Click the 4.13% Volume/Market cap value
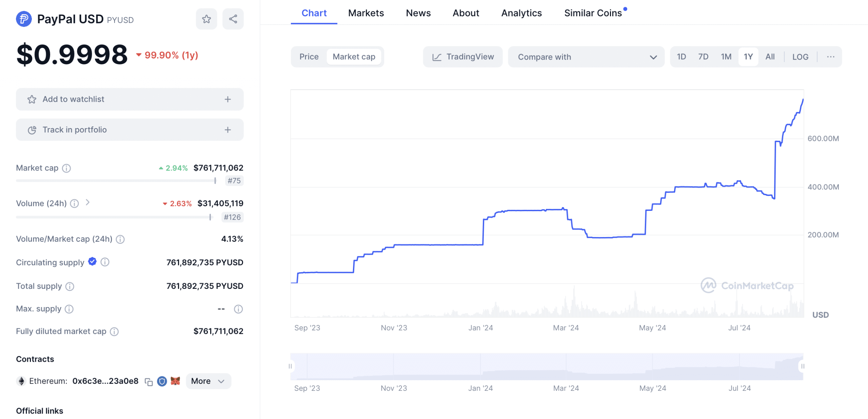The height and width of the screenshot is (419, 868). (232, 239)
